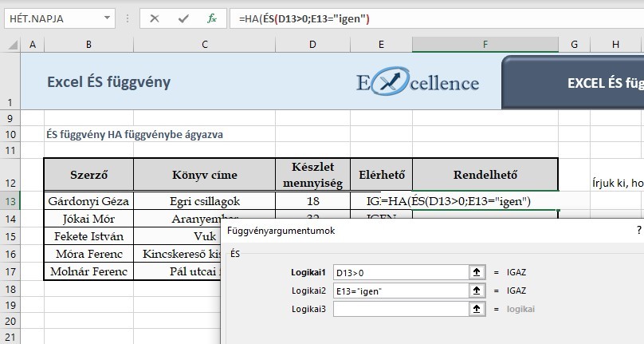
Task: Click the Logikai1 field with D13>0
Action: click(401, 272)
